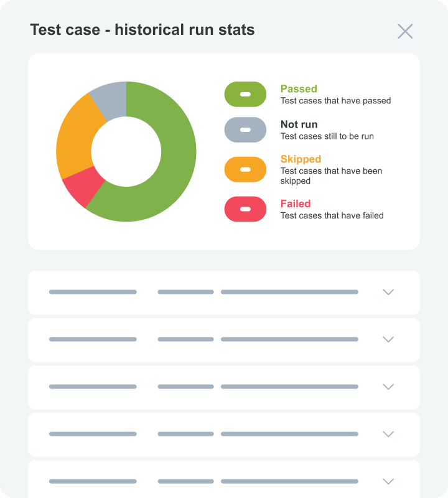Toggle the red Failed legend pill
The height and width of the screenshot is (498, 448).
[x=245, y=209]
